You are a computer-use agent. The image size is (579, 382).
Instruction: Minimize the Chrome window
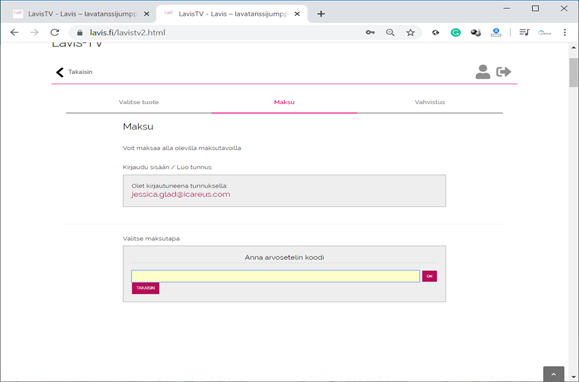(507, 8)
